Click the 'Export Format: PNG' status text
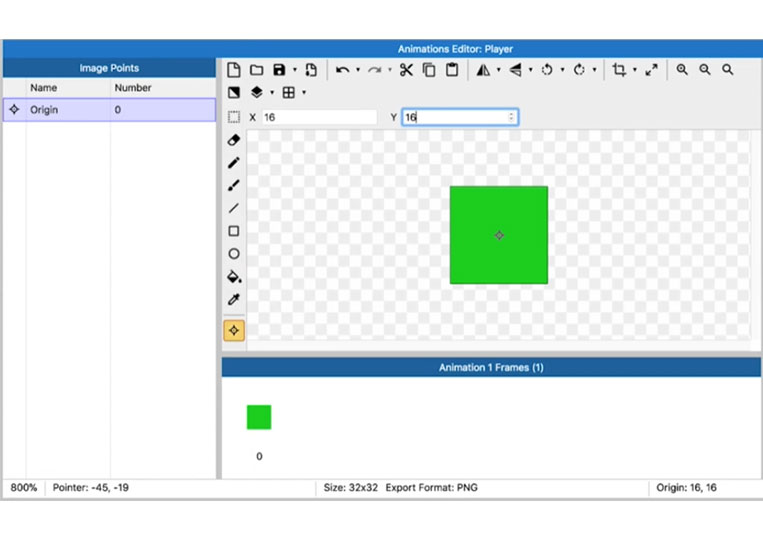Screen dimensions: 763x541 click(x=432, y=488)
